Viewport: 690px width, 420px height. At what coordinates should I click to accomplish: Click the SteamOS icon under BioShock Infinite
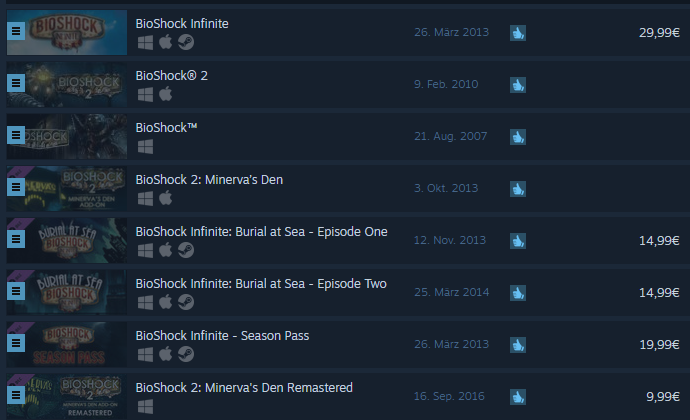click(186, 42)
